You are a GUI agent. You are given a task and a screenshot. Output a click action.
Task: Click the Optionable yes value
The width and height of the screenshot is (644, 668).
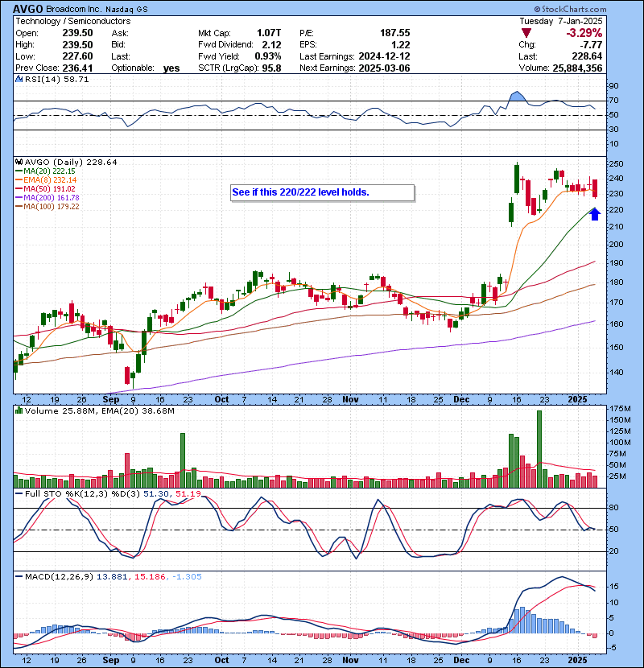click(x=171, y=68)
